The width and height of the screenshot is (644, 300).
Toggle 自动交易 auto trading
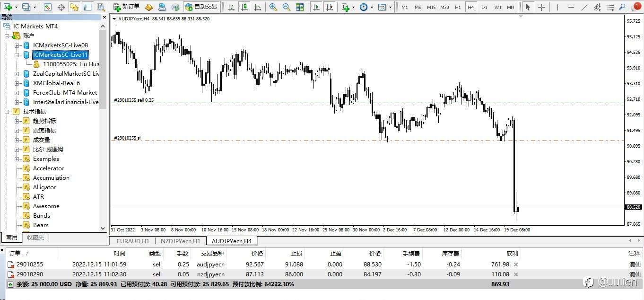click(x=201, y=7)
